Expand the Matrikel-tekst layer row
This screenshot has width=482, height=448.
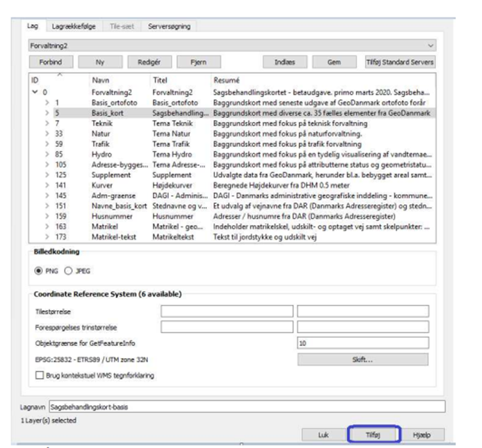47,236
